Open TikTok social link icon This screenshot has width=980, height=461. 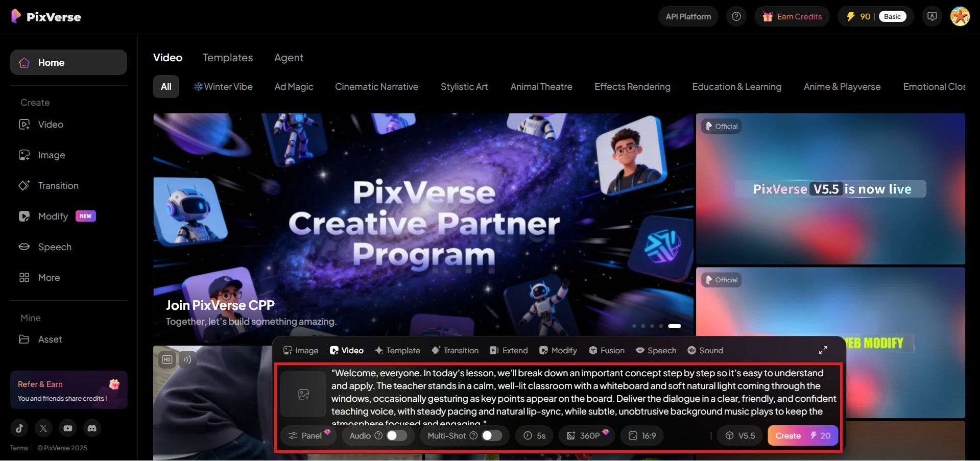19,428
